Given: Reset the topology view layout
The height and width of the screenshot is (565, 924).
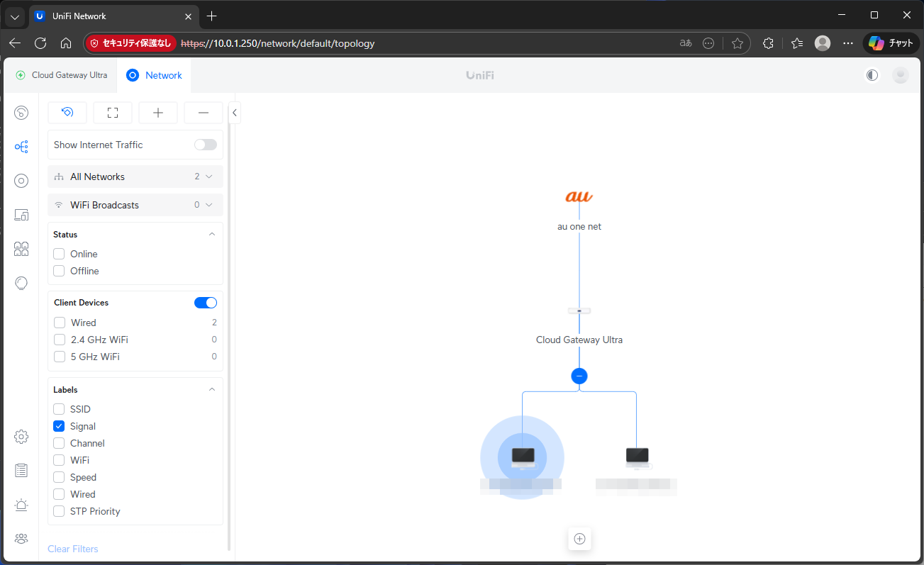Looking at the screenshot, I should [67, 113].
